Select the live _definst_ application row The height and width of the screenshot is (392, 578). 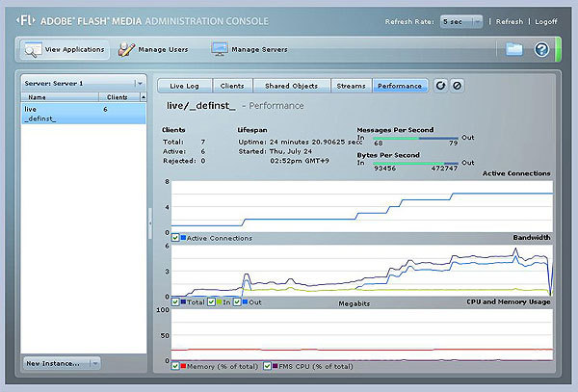[83, 114]
